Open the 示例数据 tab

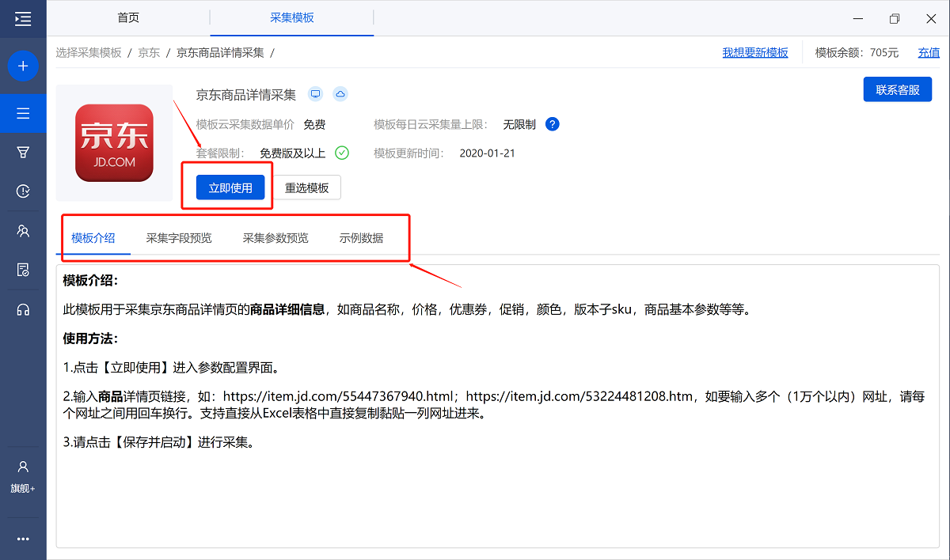click(362, 238)
